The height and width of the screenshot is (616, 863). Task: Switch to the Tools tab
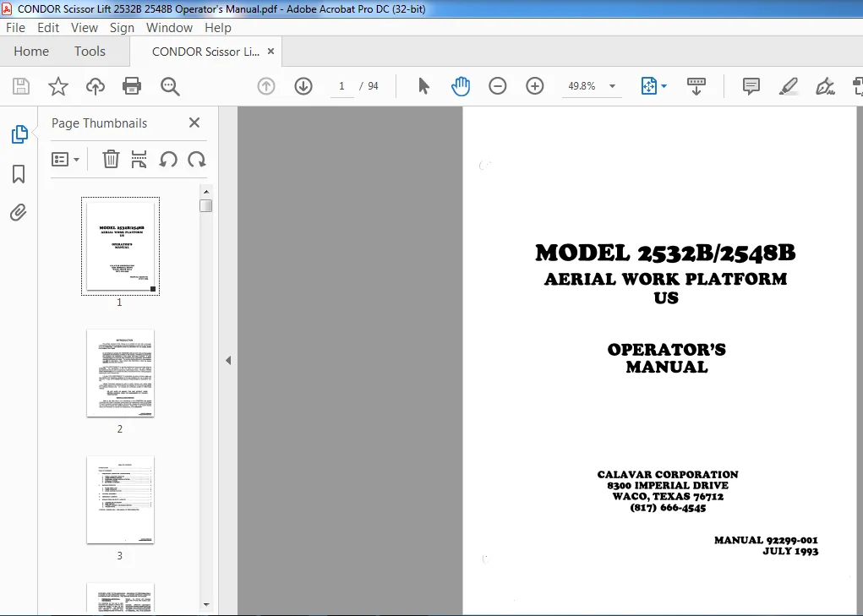click(90, 52)
